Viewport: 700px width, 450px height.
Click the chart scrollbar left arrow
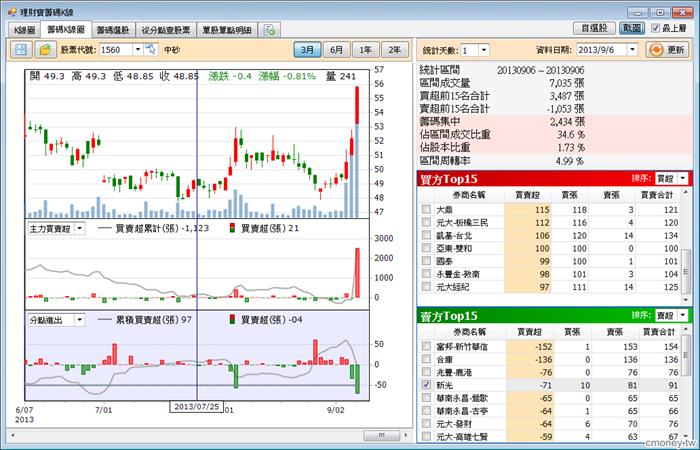13,435
